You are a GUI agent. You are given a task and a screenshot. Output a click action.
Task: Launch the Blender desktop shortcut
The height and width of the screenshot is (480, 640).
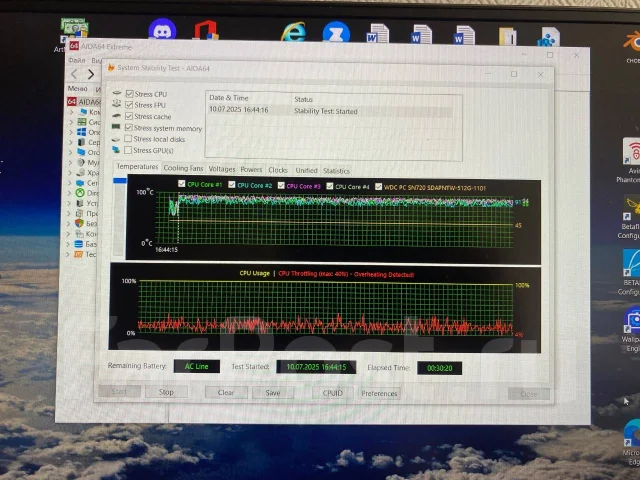632,42
